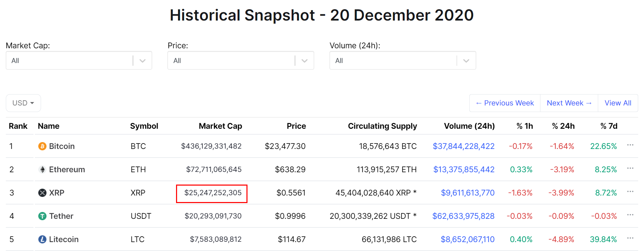This screenshot has height=251, width=644.
Task: Click the Bitcoin coin logo icon
Action: tap(42, 146)
